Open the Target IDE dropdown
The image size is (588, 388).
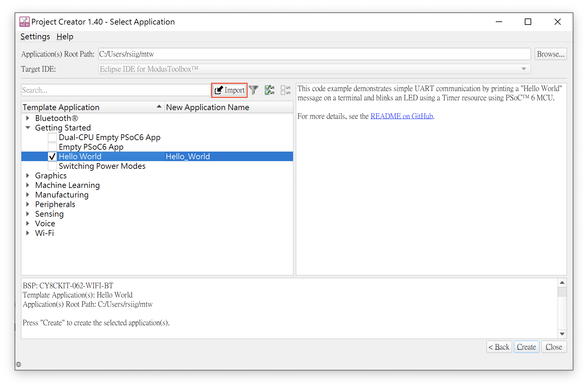pos(314,69)
